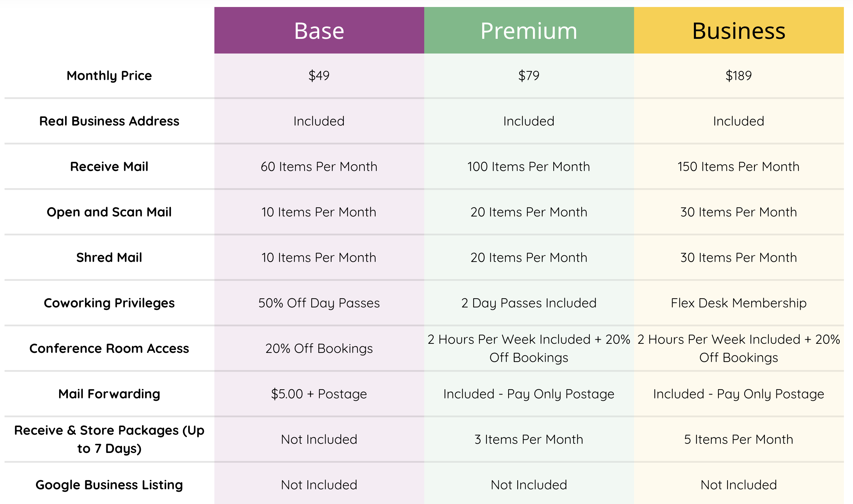The height and width of the screenshot is (504, 853).
Task: Click the $189 Business monthly price
Action: tap(739, 76)
